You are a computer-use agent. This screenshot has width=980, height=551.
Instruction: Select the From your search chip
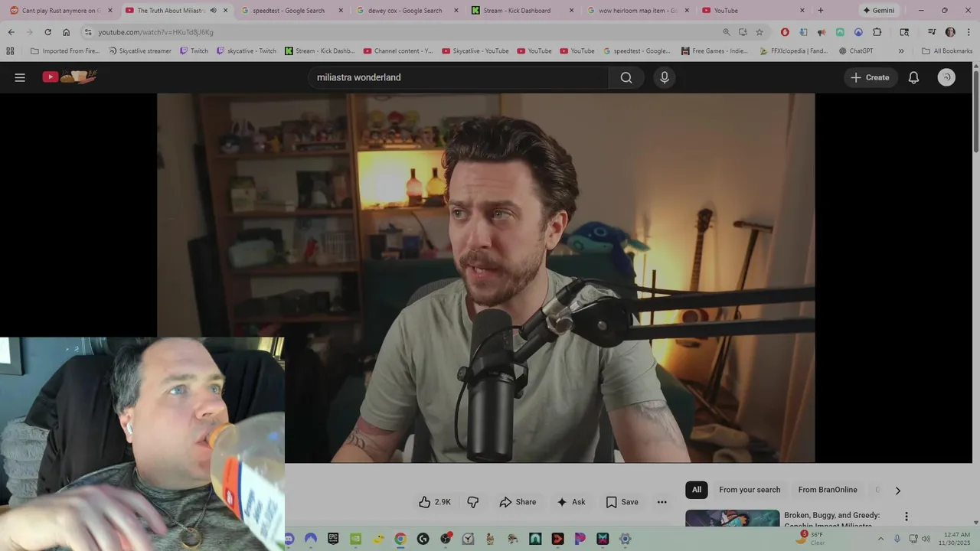tap(750, 490)
